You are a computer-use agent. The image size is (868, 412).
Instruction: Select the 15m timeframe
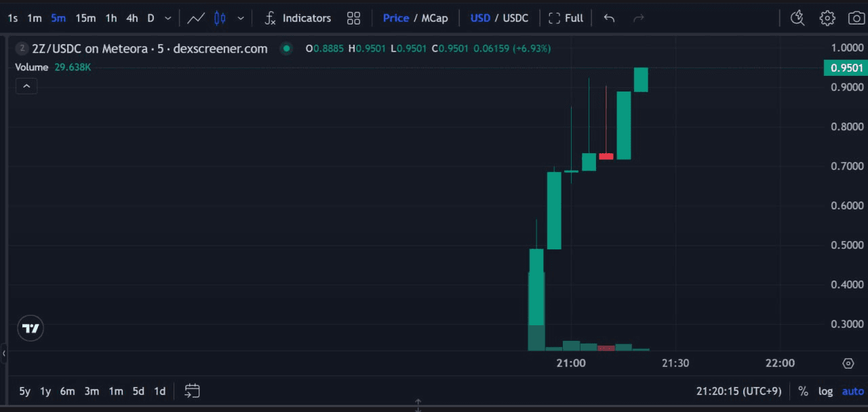(x=85, y=18)
